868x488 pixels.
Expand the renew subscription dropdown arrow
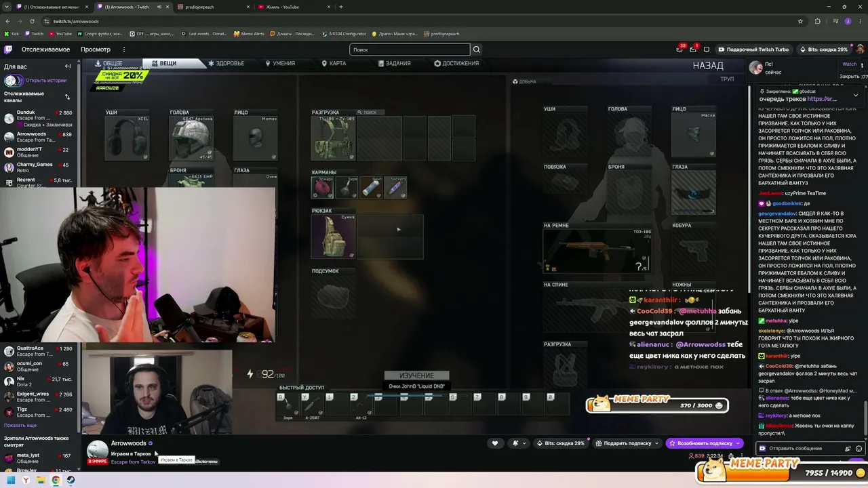click(x=738, y=443)
